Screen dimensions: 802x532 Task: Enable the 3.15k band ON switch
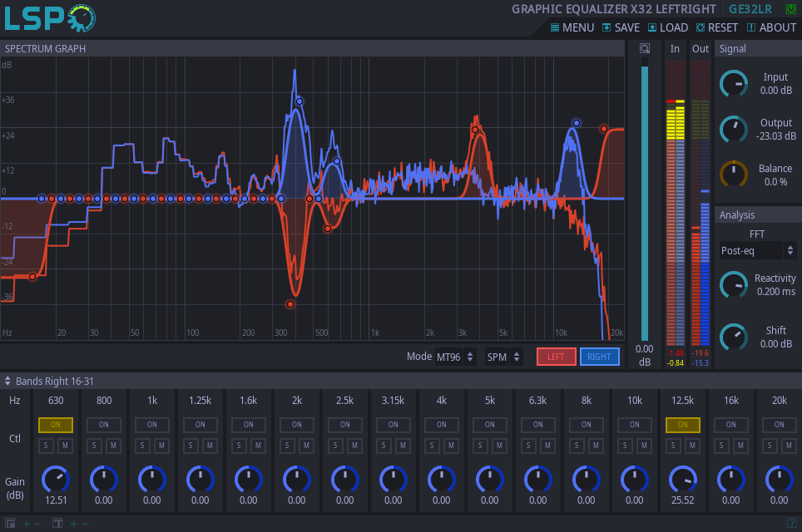394,425
